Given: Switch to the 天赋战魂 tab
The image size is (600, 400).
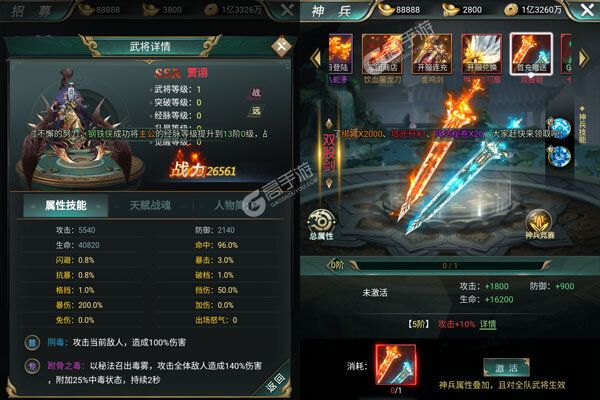Looking at the screenshot, I should (x=150, y=206).
